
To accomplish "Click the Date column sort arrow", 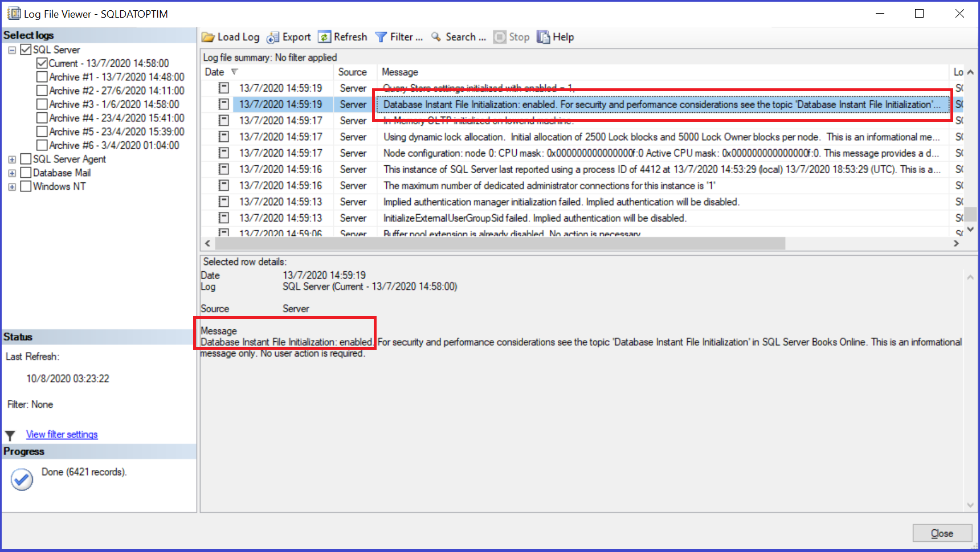I will [235, 72].
